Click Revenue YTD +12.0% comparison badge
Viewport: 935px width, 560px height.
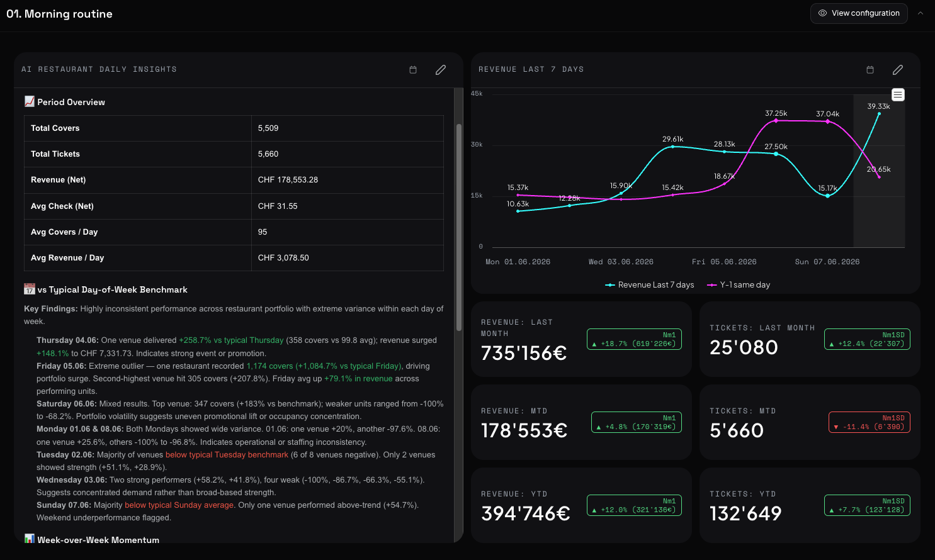coord(634,505)
